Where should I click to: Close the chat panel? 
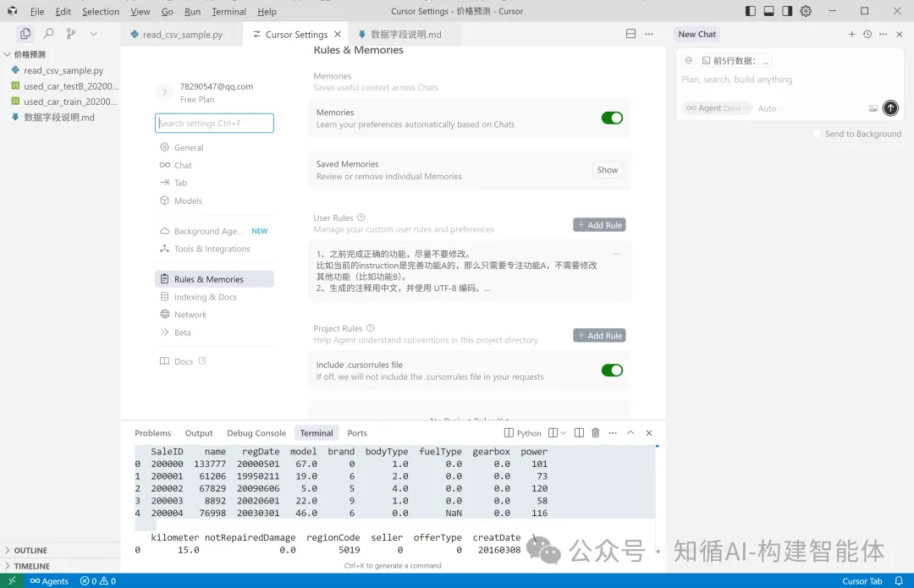click(x=900, y=35)
